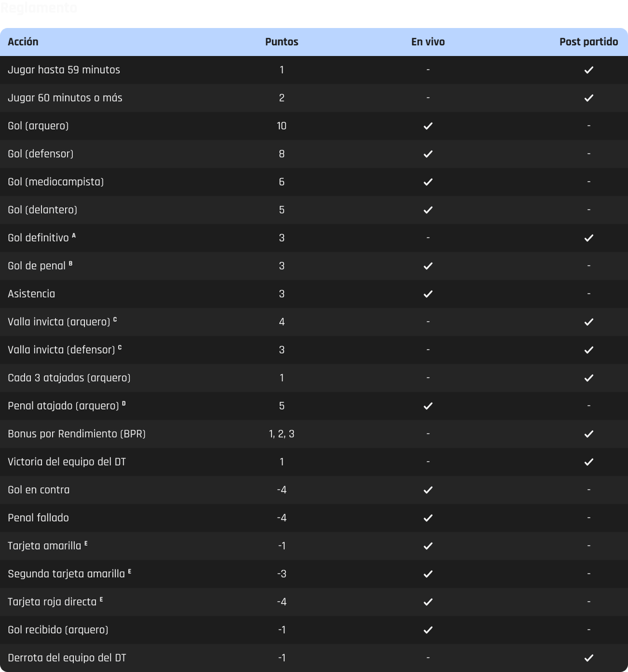
Task: Select the 'Segunda tarjeta amarilla' label
Action: (x=66, y=574)
